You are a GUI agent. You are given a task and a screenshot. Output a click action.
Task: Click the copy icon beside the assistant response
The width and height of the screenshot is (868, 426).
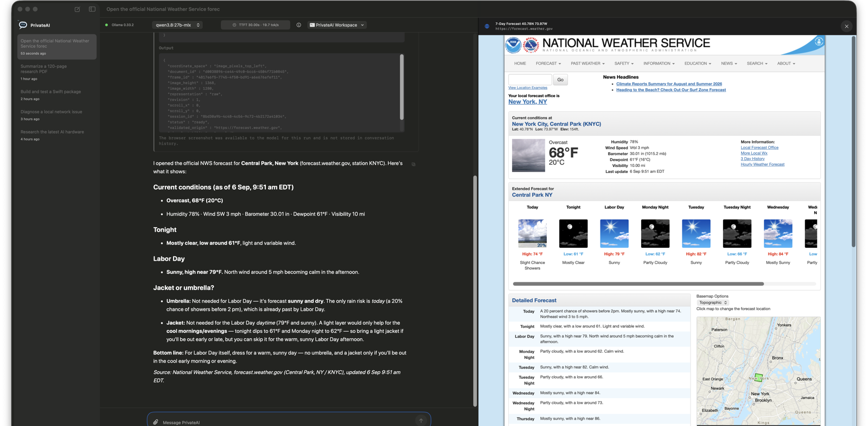click(x=413, y=164)
